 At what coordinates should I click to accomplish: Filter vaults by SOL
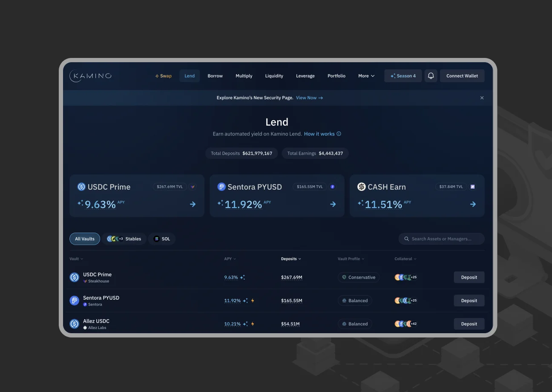(x=162, y=239)
